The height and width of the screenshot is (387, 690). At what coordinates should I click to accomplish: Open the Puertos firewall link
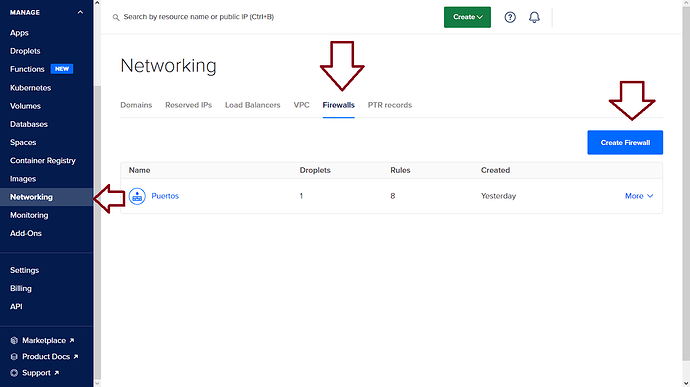point(165,196)
